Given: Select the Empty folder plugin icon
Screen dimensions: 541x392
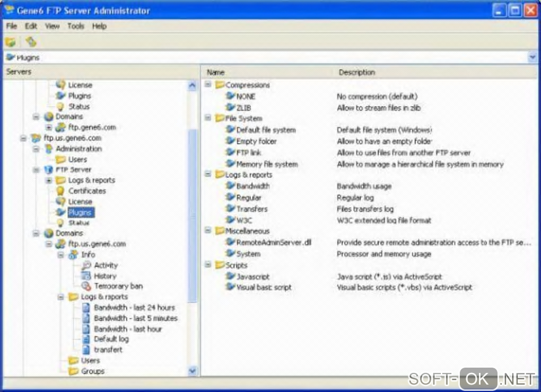Looking at the screenshot, I should 230,141.
